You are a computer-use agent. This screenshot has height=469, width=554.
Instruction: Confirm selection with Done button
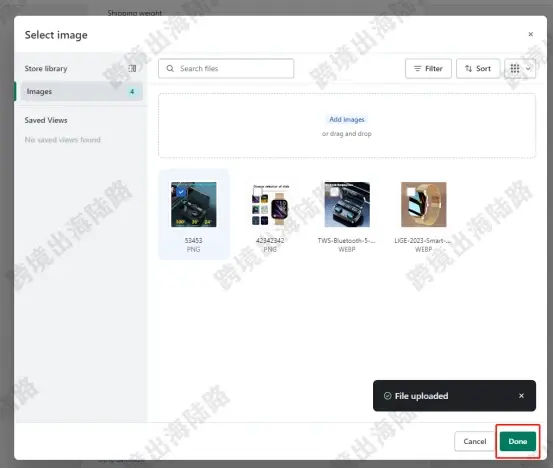coord(518,441)
